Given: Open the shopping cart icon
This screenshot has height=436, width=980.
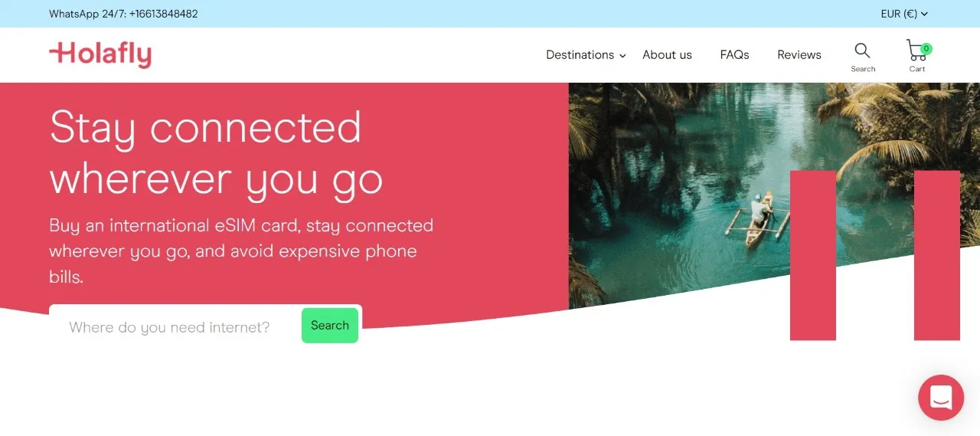Looking at the screenshot, I should (x=916, y=51).
